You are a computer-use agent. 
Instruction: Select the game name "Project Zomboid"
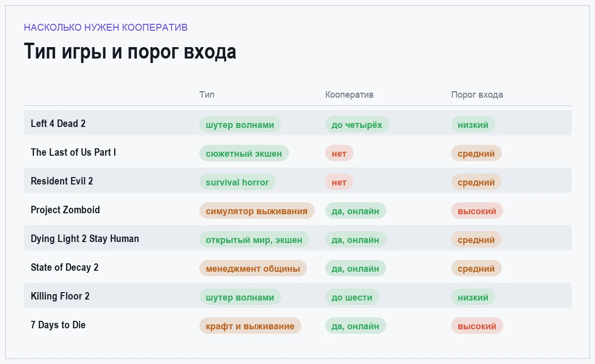[65, 210]
